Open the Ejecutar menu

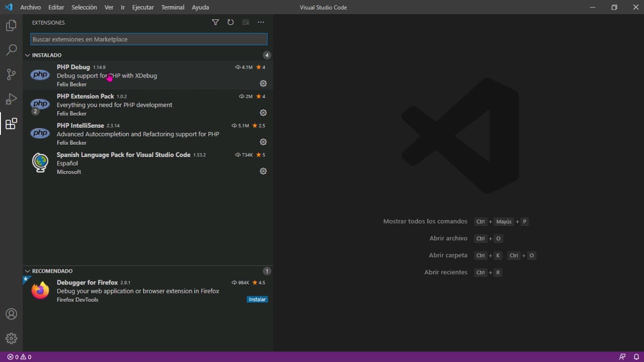(x=143, y=8)
